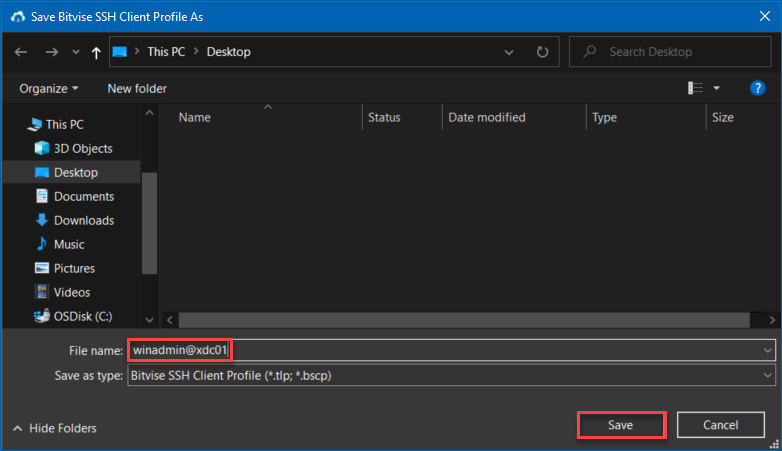Screen dimensions: 782x451
Task: Expand the address bar history dropdown
Action: pos(509,52)
